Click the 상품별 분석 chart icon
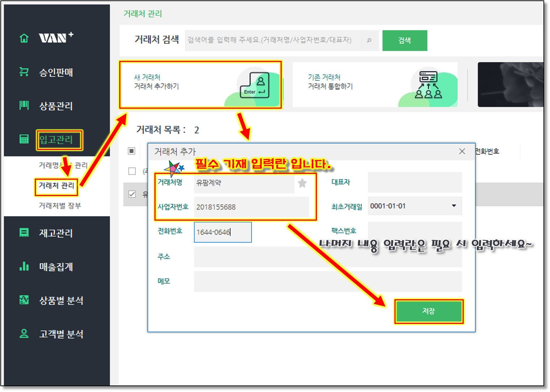This screenshot has height=392, width=550. pos(24,300)
